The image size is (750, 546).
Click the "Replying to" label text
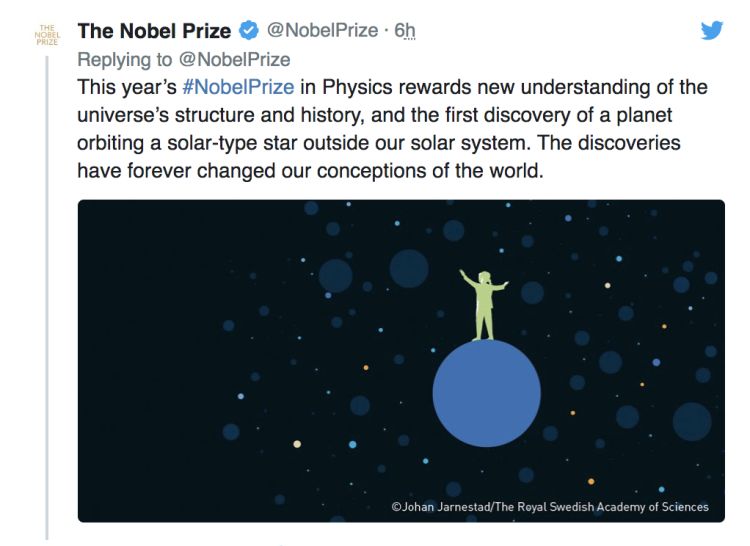[127, 60]
